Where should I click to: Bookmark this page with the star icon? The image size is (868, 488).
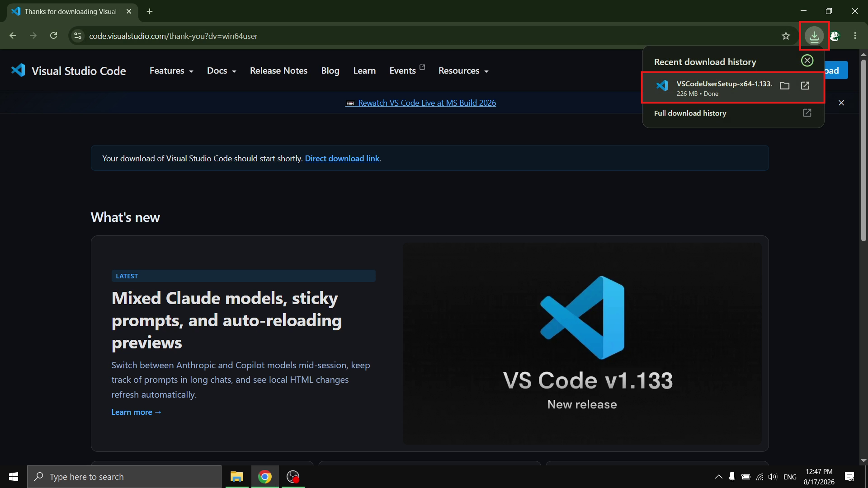[x=786, y=36]
